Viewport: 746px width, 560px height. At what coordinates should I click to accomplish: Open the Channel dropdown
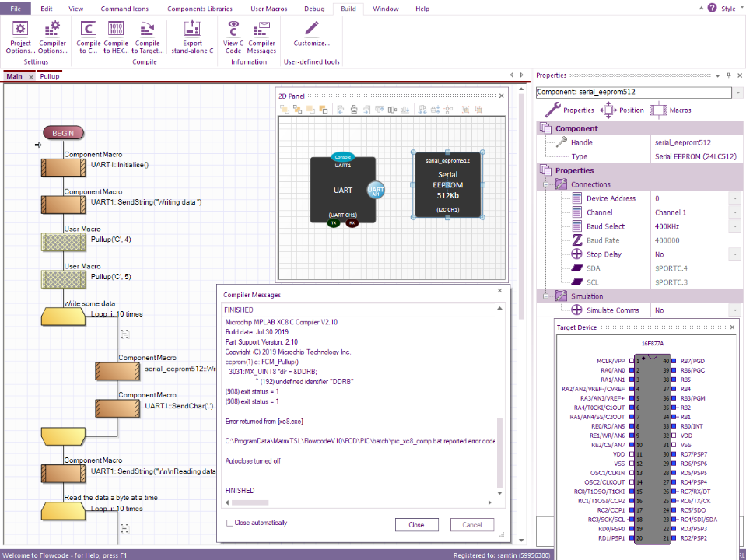pyautogui.click(x=735, y=212)
